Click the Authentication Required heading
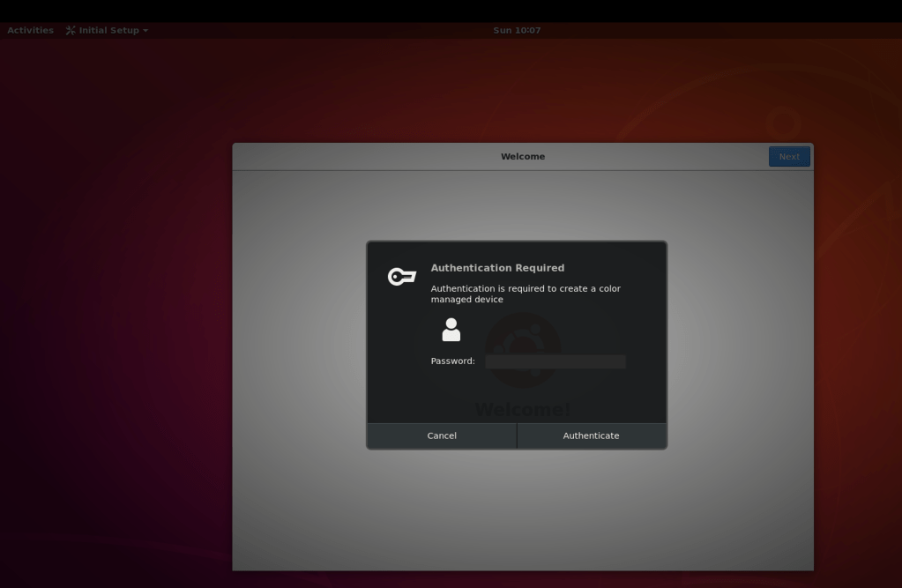The height and width of the screenshot is (588, 902). [497, 268]
